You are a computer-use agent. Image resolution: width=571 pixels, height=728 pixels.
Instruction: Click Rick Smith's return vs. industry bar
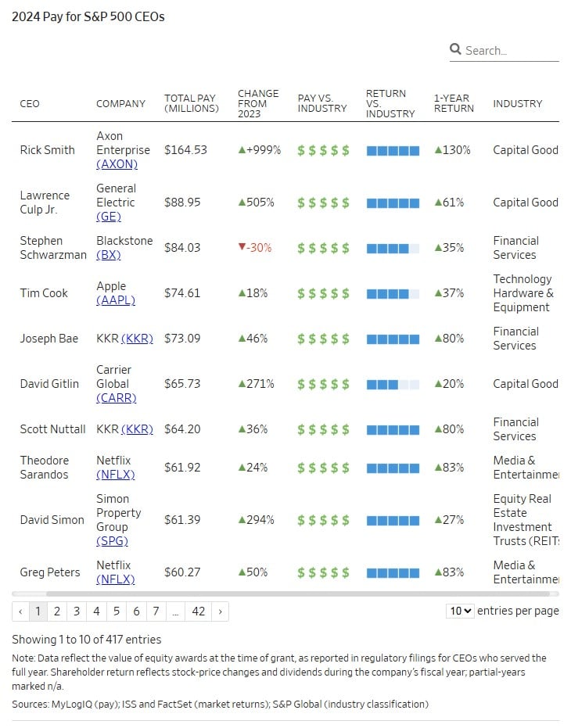pyautogui.click(x=393, y=150)
